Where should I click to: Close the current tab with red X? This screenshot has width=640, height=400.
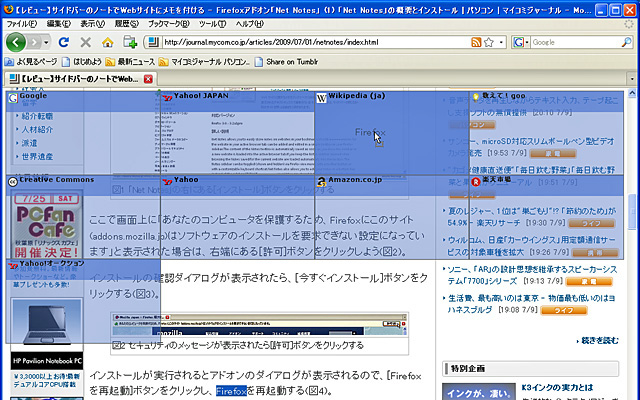(x=148, y=79)
